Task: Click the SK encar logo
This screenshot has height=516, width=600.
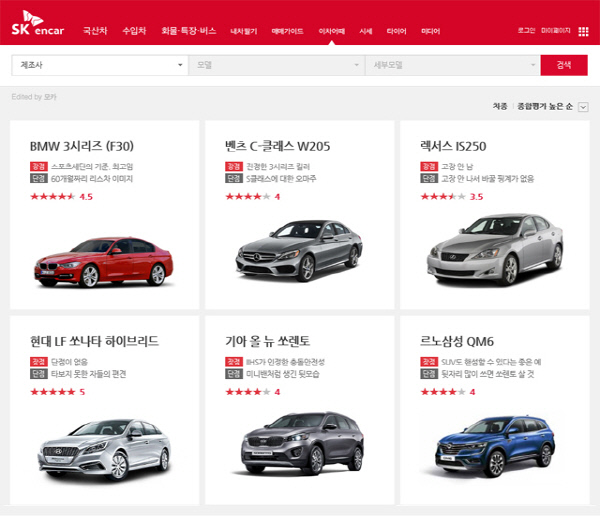Action: click(x=38, y=23)
